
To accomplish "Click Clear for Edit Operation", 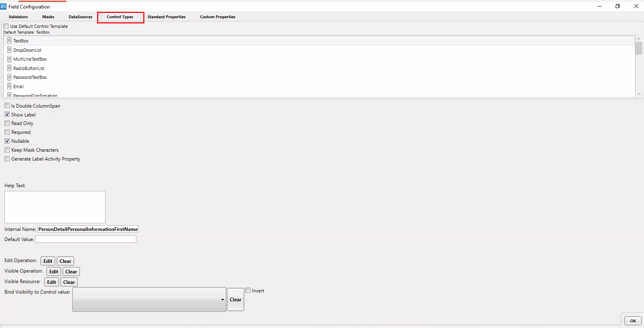I will pyautogui.click(x=66, y=261).
